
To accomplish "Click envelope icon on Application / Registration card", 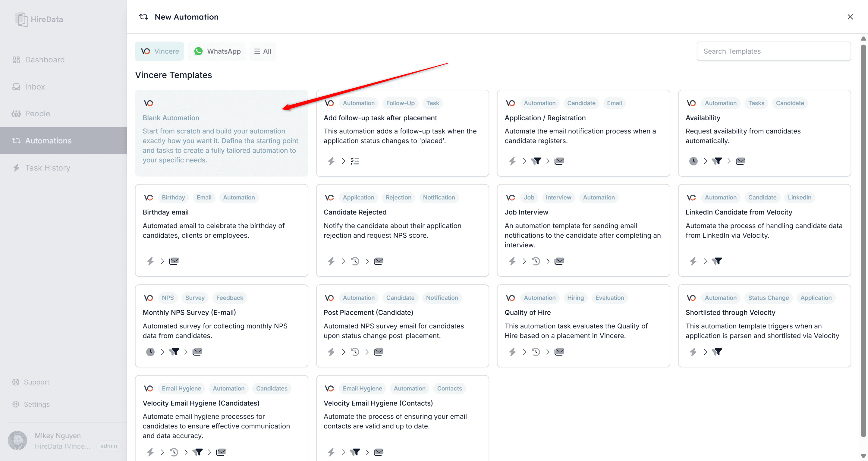I will coord(559,161).
